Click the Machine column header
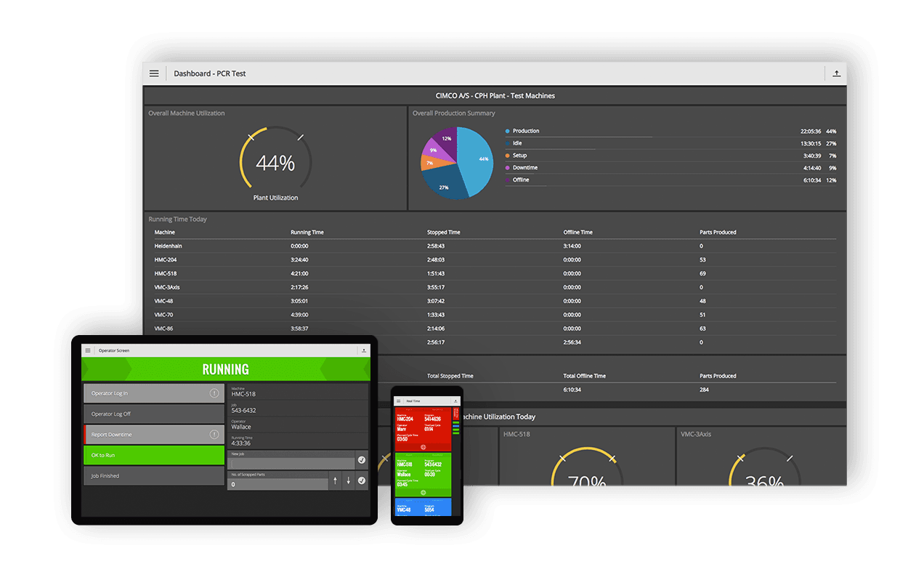 (164, 233)
